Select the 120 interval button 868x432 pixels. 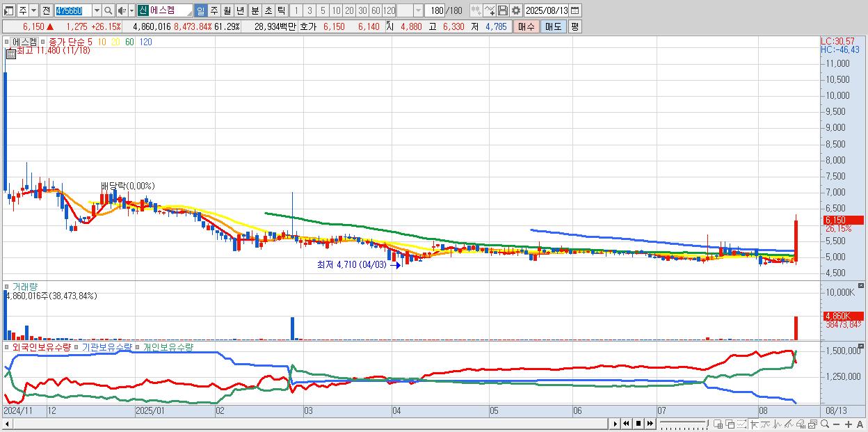click(x=389, y=10)
